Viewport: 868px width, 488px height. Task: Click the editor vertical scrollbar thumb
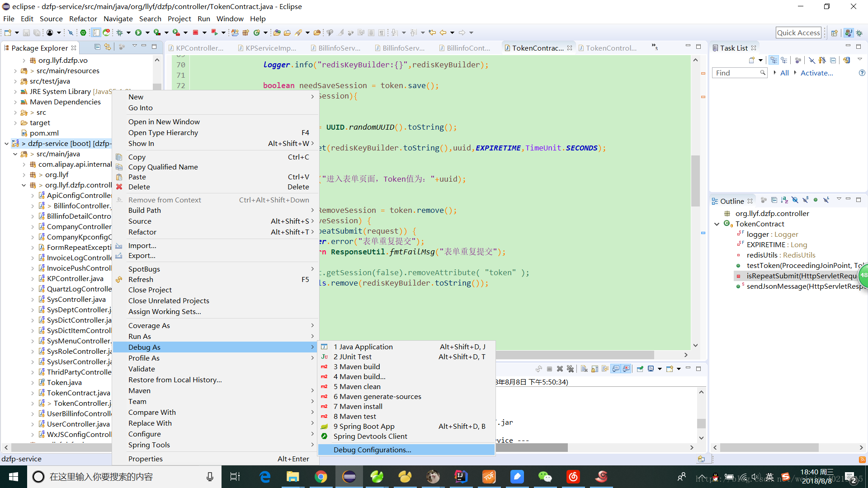tap(695, 181)
